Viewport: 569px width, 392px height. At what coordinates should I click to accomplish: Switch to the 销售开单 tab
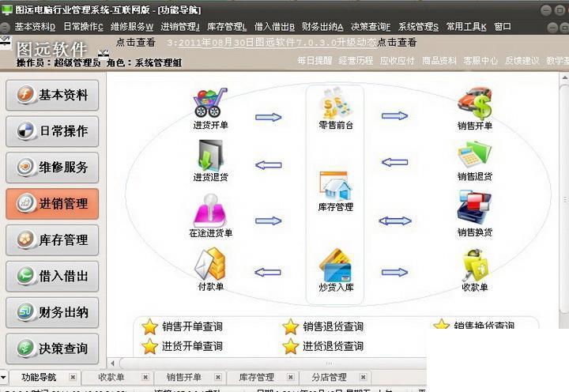183,377
